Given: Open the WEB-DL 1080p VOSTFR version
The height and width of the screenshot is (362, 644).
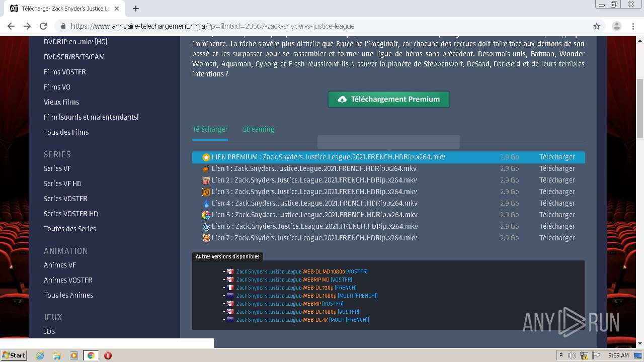Looking at the screenshot, I should 298,312.
